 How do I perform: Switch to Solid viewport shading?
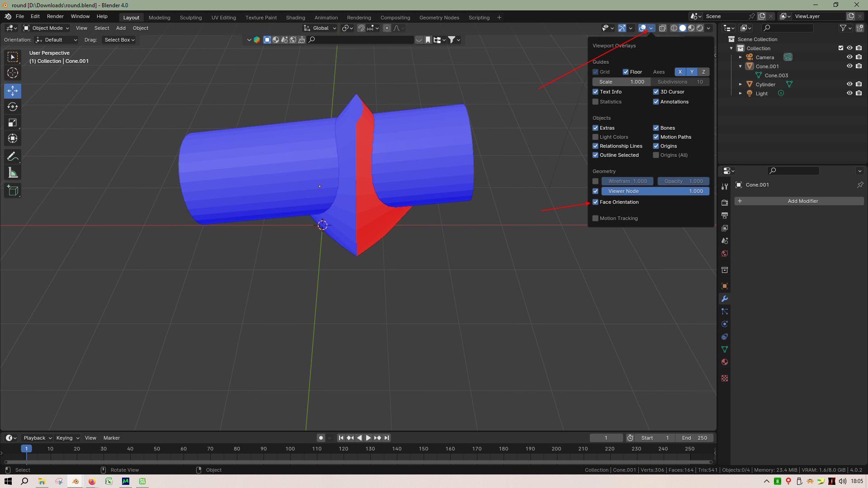(683, 28)
